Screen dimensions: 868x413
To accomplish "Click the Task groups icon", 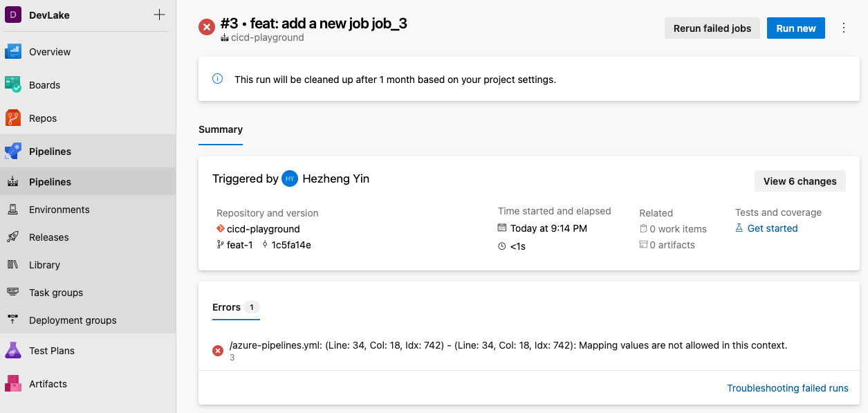I will [13, 293].
